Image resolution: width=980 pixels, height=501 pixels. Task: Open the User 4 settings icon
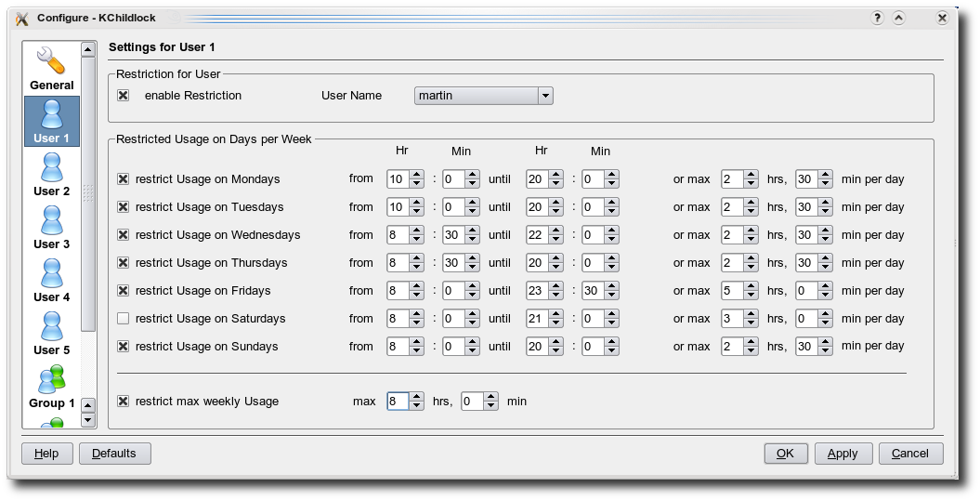coord(52,275)
